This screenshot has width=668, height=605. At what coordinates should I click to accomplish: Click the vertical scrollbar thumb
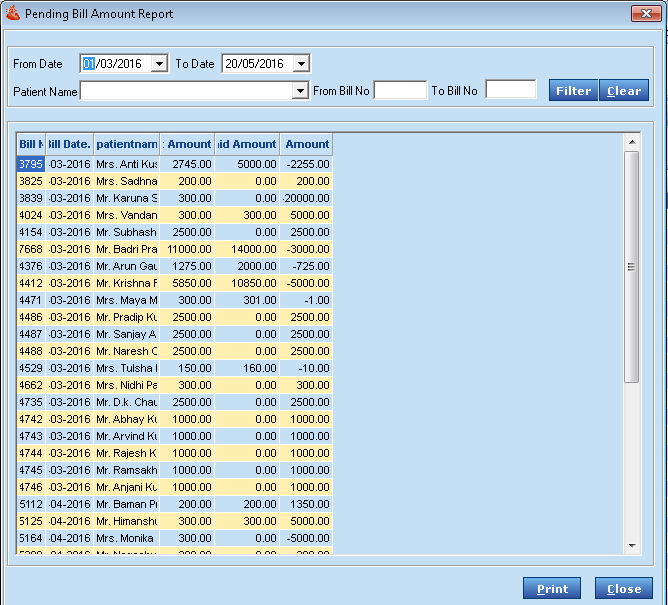[x=631, y=266]
